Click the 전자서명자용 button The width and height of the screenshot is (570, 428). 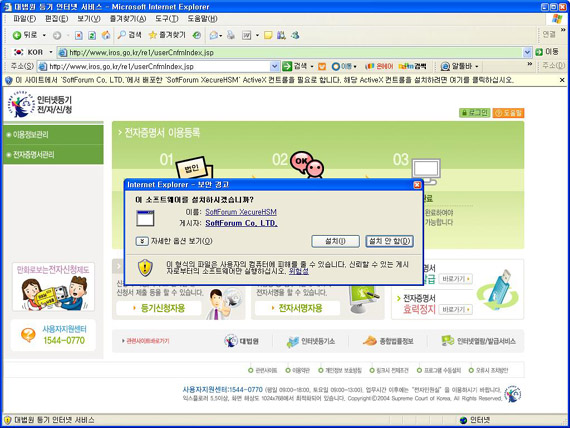297,308
